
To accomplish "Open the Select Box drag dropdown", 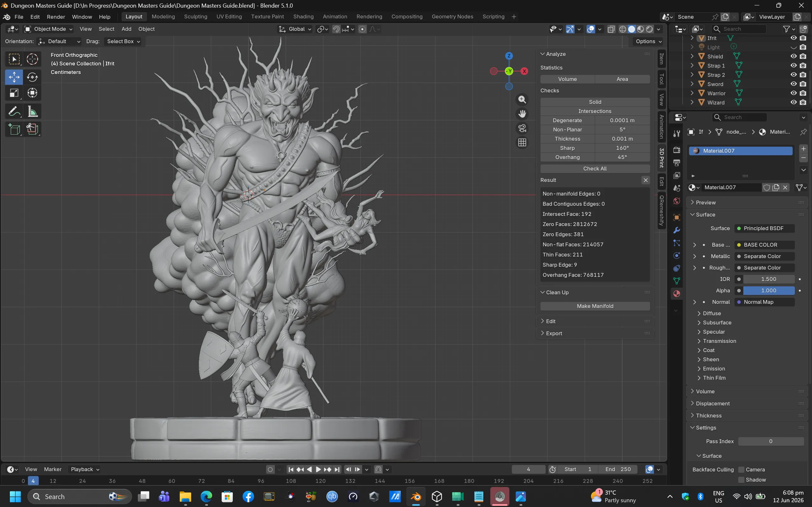I will [x=123, y=41].
